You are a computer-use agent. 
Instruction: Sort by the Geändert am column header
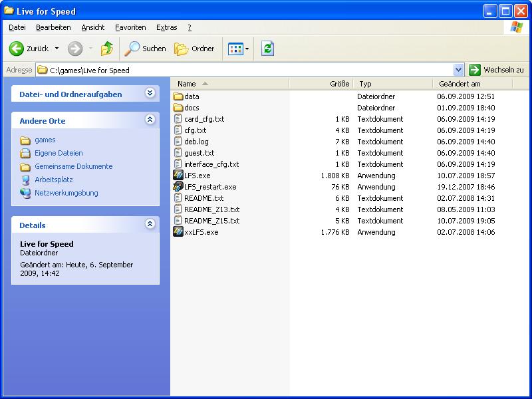tap(473, 84)
